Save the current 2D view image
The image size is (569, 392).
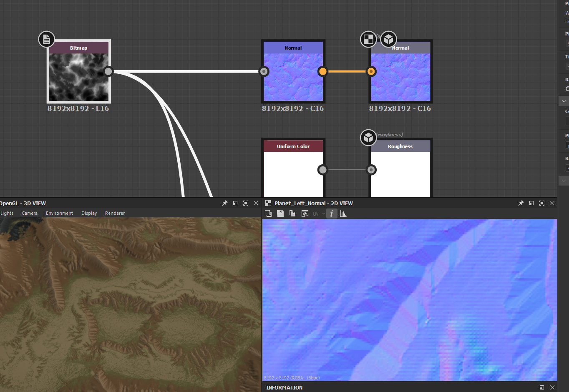point(280,214)
